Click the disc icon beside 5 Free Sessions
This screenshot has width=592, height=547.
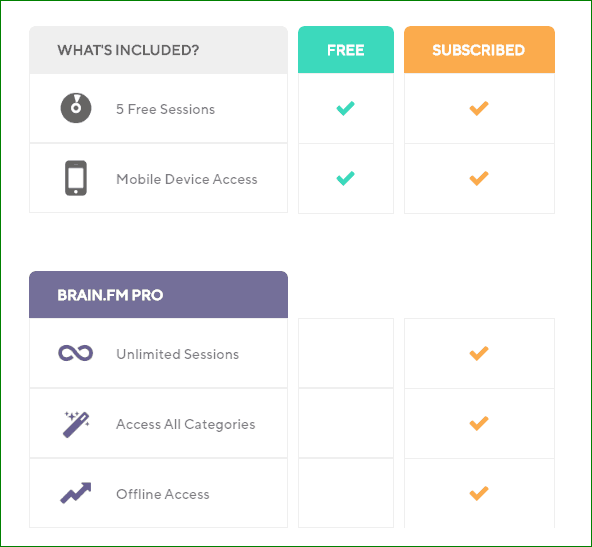tap(76, 108)
